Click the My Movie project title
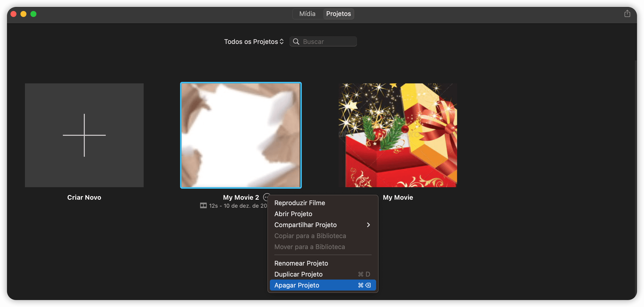This screenshot has width=644, height=307. pyautogui.click(x=398, y=197)
